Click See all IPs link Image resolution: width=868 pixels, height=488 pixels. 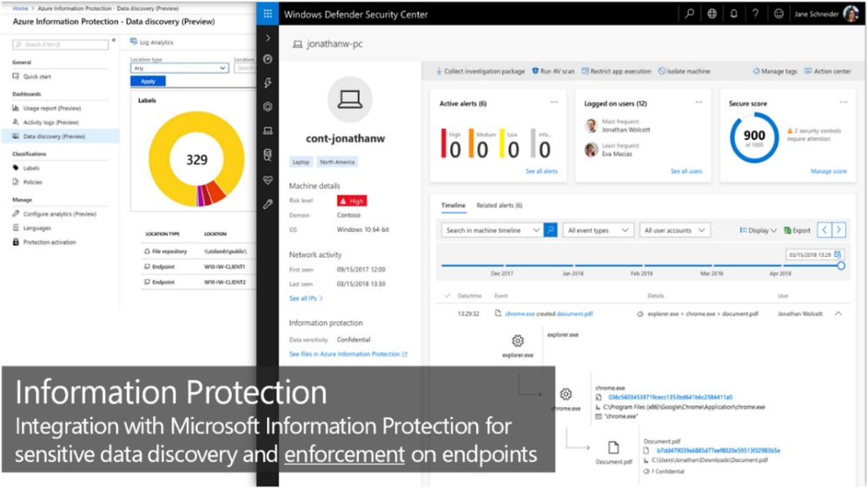(x=306, y=298)
